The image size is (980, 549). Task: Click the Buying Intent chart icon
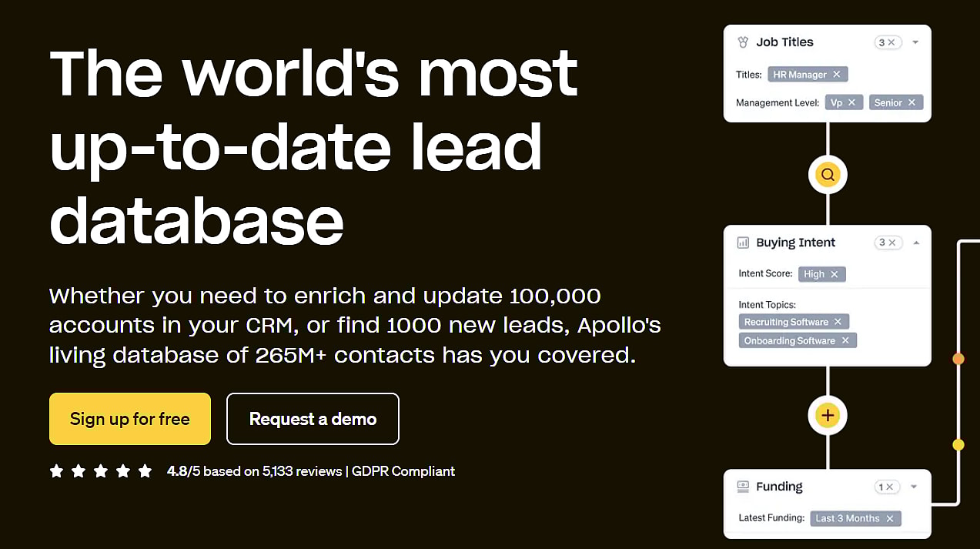tap(743, 243)
